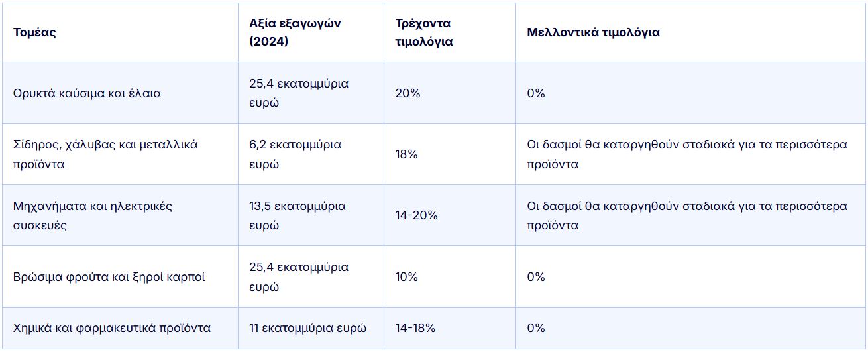Click future tariffs text in the Σίδηρος row

pyautogui.click(x=686, y=154)
